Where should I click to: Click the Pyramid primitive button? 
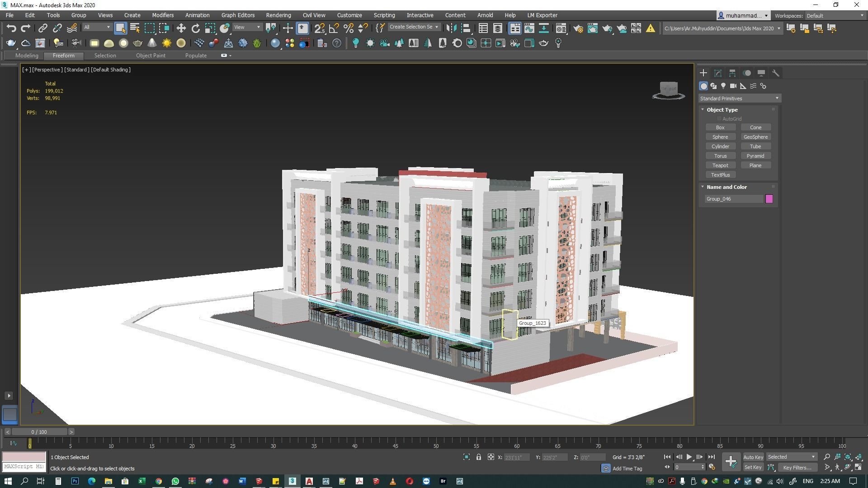(x=755, y=156)
